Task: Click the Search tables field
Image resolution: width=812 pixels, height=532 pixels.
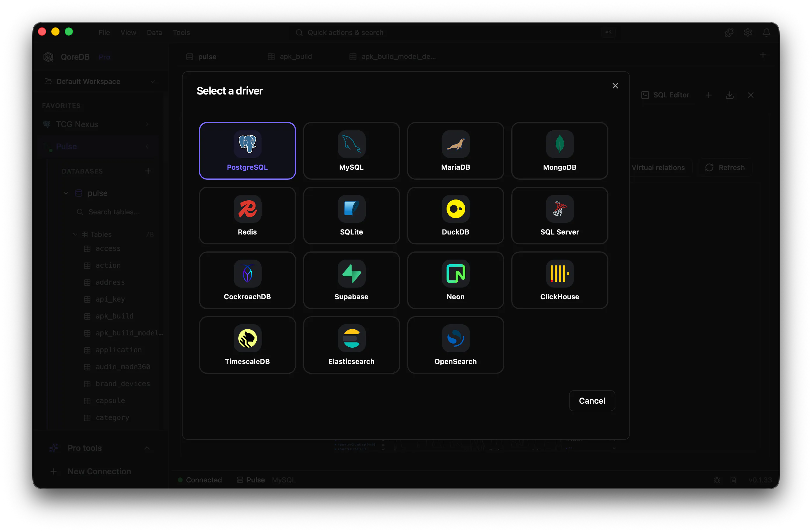Action: (x=114, y=212)
